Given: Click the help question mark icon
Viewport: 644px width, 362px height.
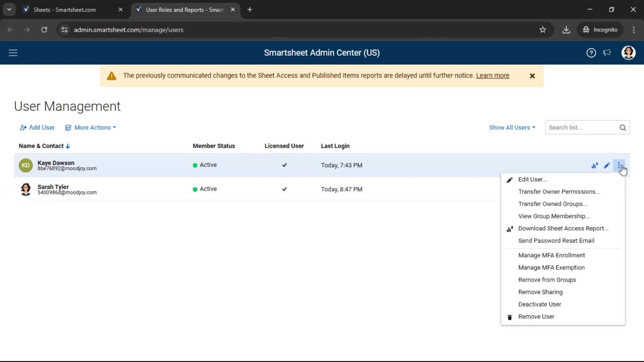Looking at the screenshot, I should [591, 53].
